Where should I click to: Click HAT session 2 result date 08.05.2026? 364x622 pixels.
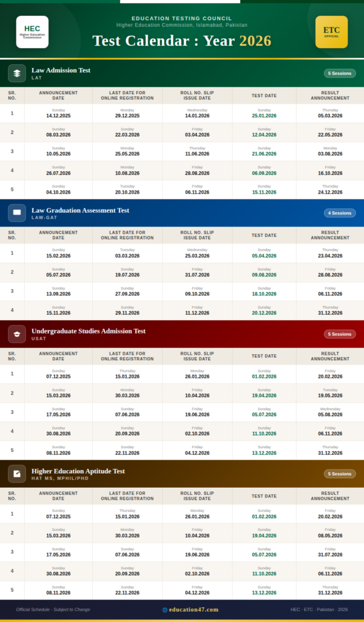pos(330,536)
